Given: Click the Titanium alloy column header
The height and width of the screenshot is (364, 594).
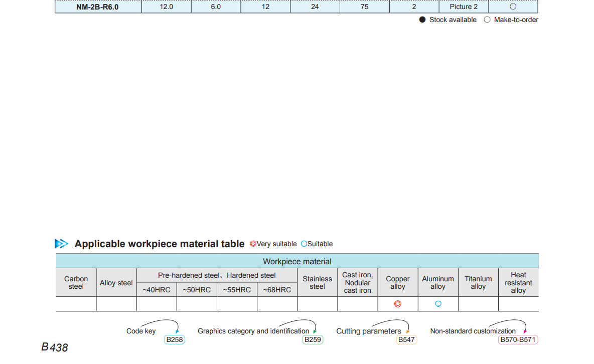Looking at the screenshot, I should coord(478,282).
